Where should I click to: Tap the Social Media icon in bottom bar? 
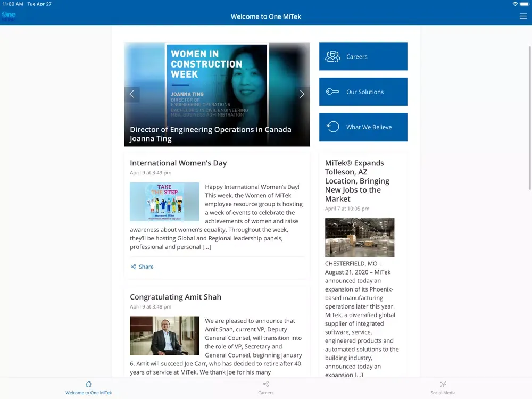point(443,384)
